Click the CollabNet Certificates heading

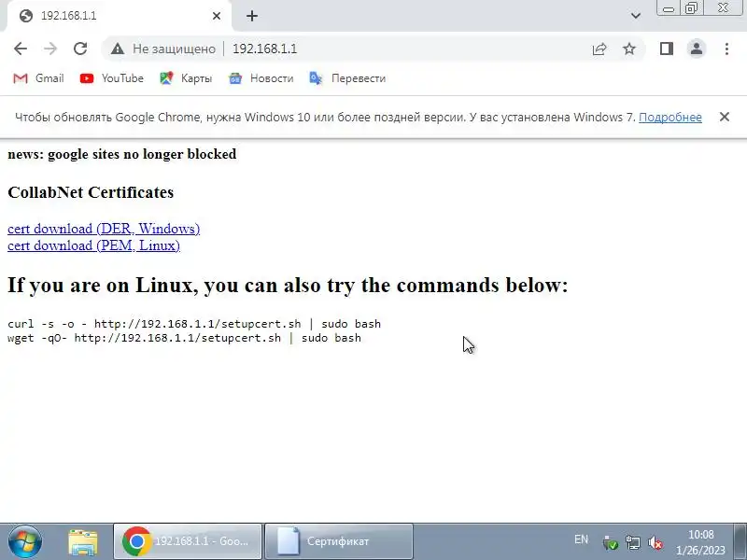(91, 192)
